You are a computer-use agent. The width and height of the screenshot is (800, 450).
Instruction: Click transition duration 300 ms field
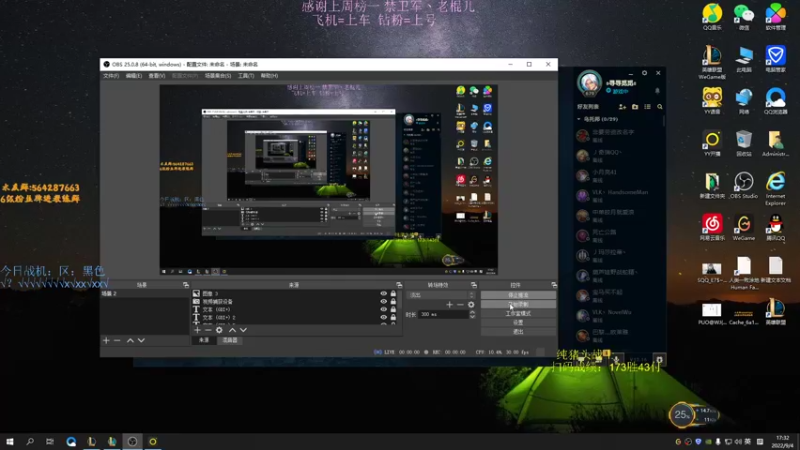click(443, 315)
